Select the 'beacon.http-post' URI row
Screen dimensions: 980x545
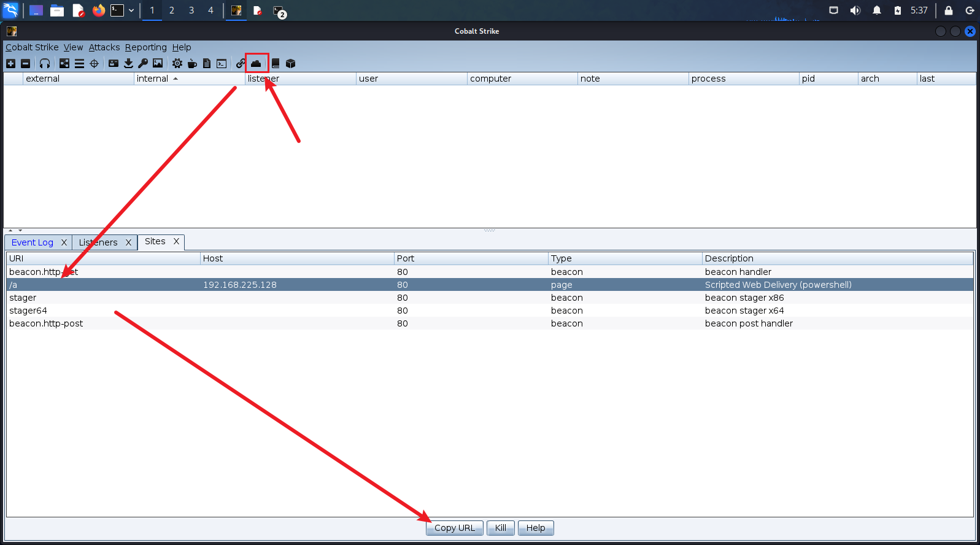(490, 323)
